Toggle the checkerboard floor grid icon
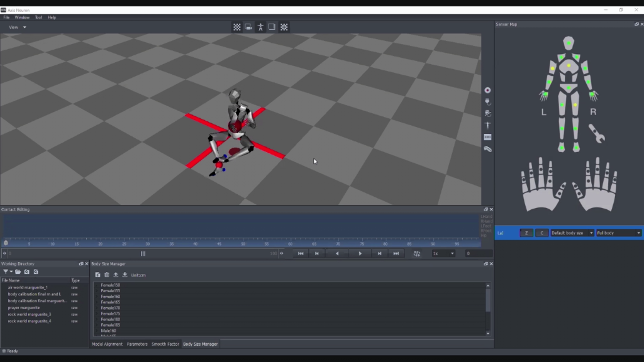The image size is (644, 362). tap(237, 27)
